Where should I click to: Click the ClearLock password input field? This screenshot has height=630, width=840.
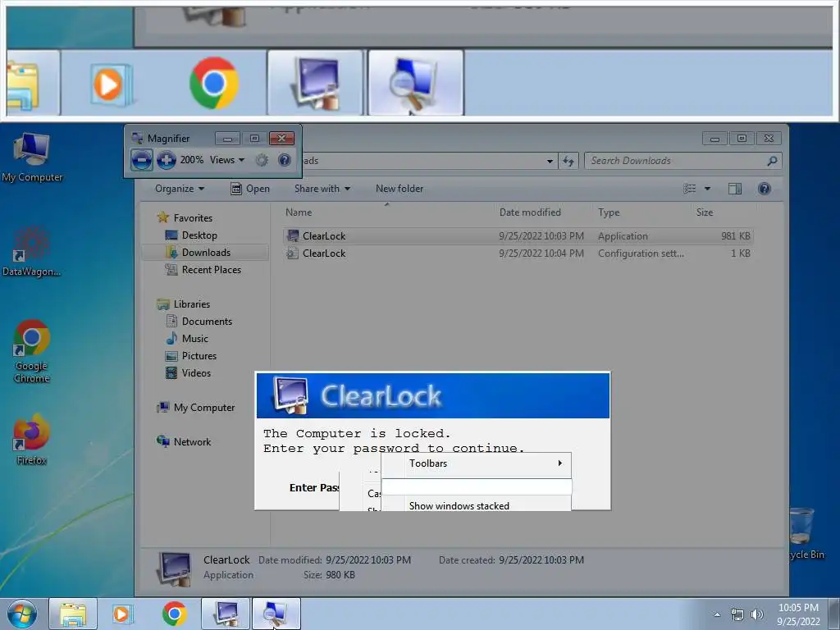coord(477,487)
